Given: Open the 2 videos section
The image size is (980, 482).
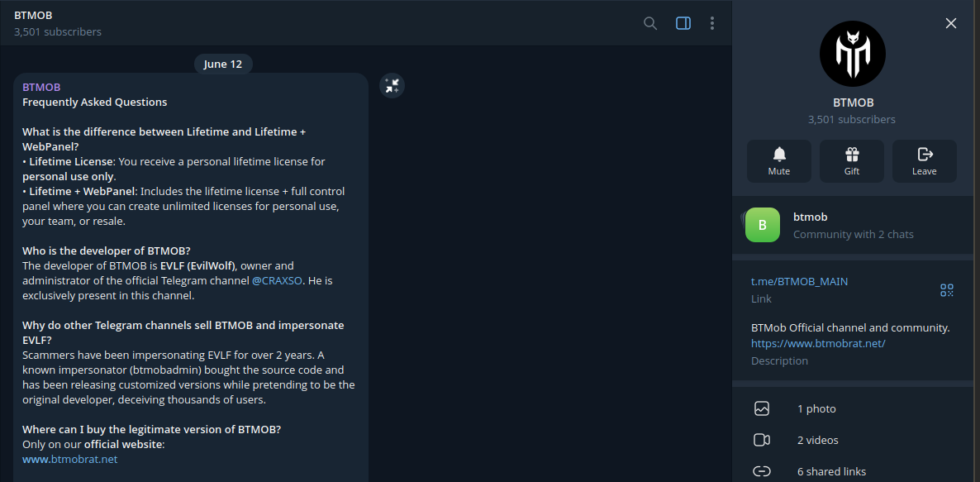Looking at the screenshot, I should (x=853, y=440).
